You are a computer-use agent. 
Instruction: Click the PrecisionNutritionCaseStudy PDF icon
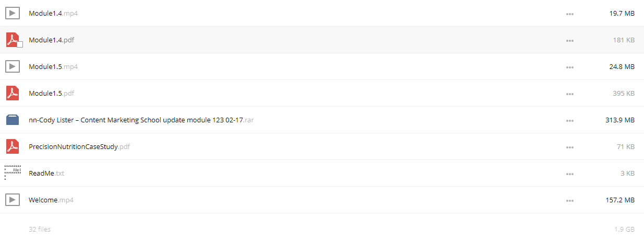(13, 146)
